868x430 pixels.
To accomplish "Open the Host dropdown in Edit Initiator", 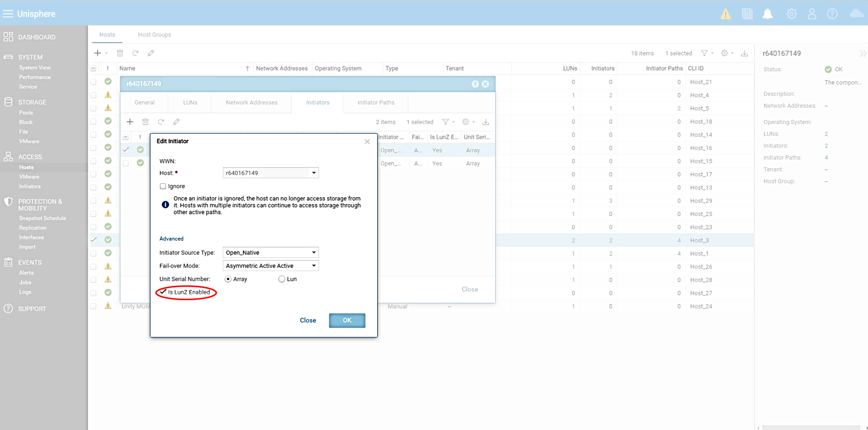I will (x=314, y=173).
